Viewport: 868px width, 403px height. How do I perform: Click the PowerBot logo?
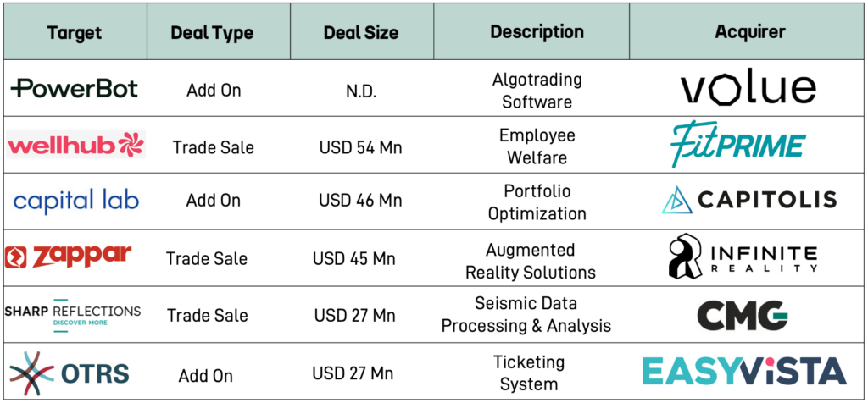tap(75, 88)
